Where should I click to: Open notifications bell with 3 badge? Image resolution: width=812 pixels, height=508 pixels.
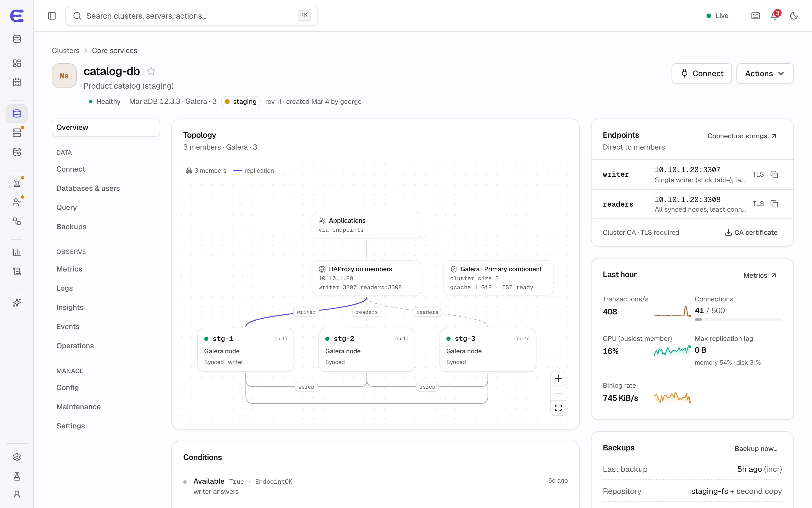[775, 16]
